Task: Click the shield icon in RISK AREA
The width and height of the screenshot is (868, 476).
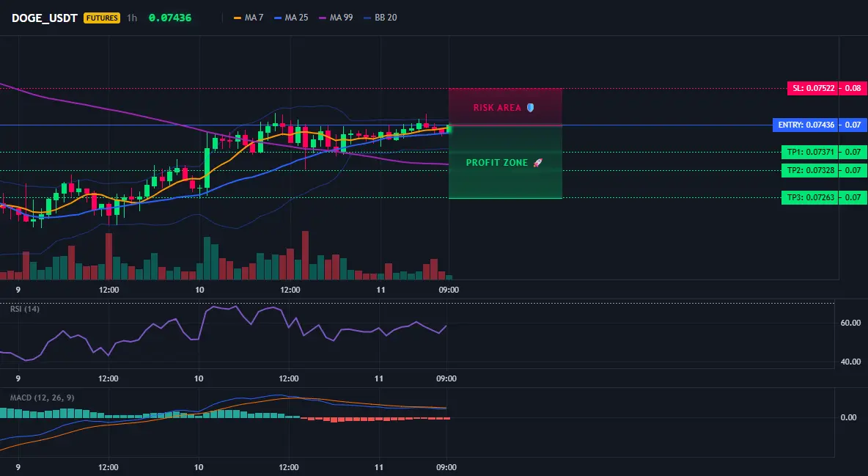Action: 530,108
